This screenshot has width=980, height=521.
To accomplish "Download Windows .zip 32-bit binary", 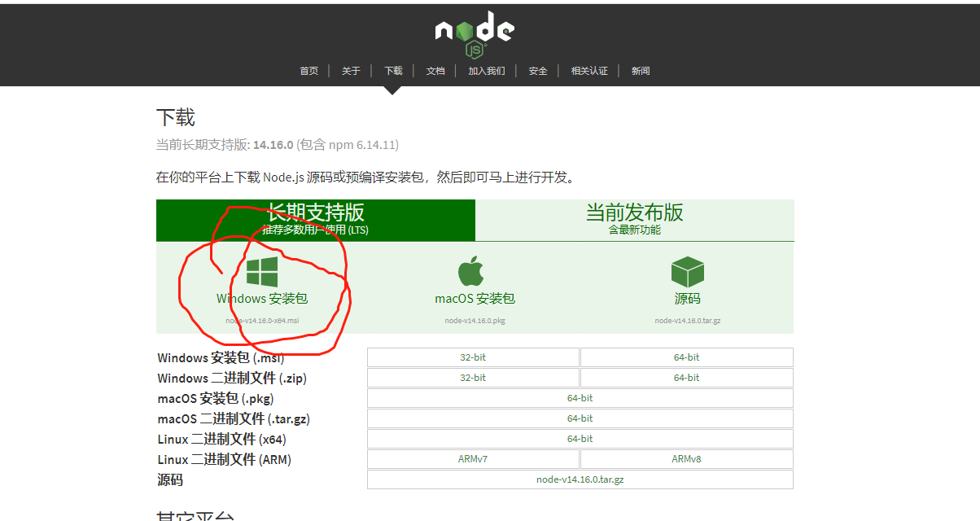I will point(473,378).
